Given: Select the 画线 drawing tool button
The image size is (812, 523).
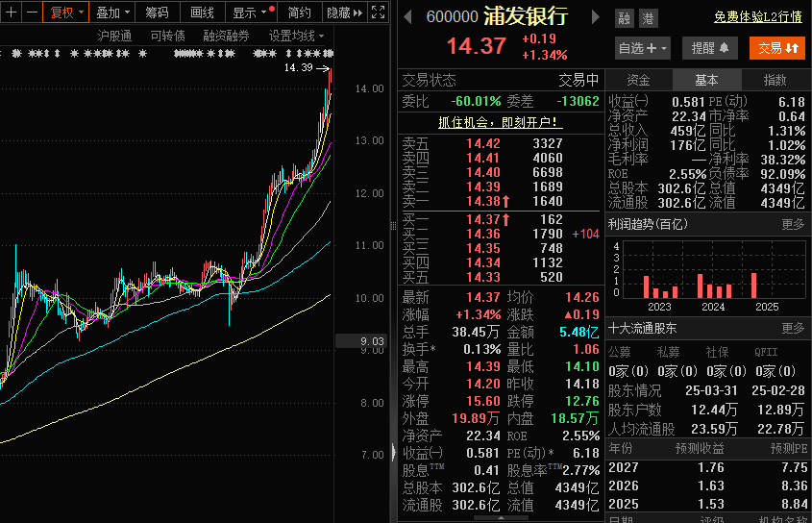Looking at the screenshot, I should click(202, 12).
